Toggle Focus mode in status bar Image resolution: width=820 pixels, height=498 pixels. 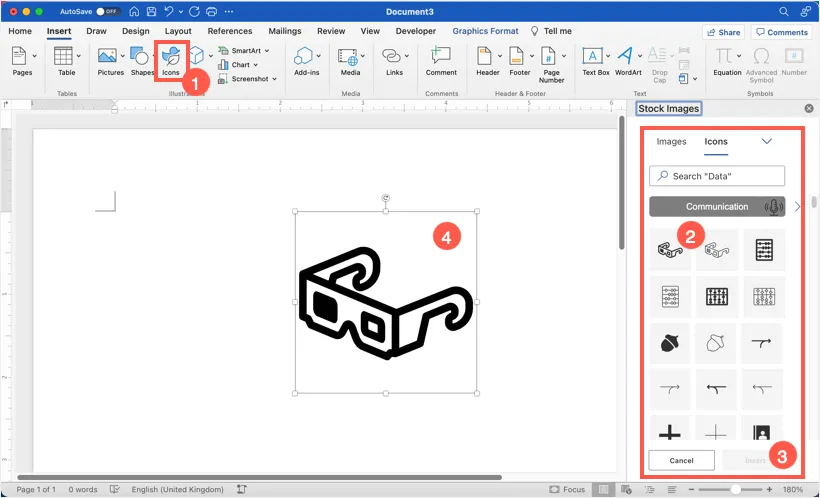(x=567, y=490)
